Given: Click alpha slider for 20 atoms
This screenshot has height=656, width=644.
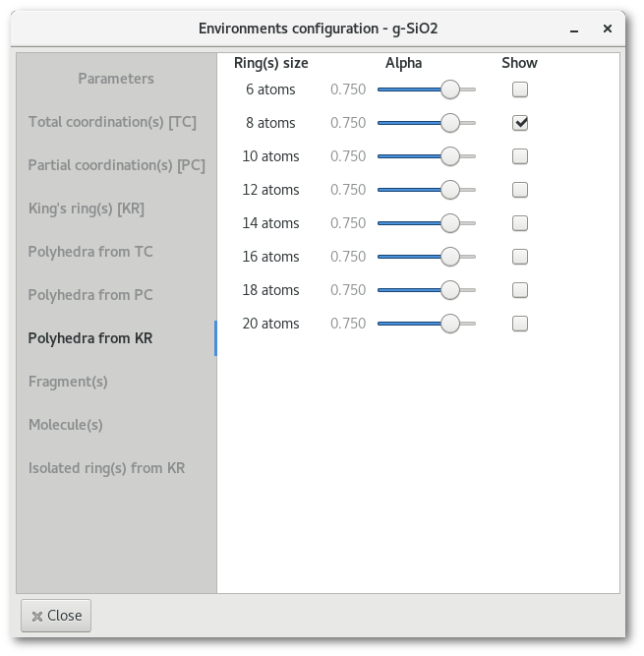Looking at the screenshot, I should click(x=427, y=324).
